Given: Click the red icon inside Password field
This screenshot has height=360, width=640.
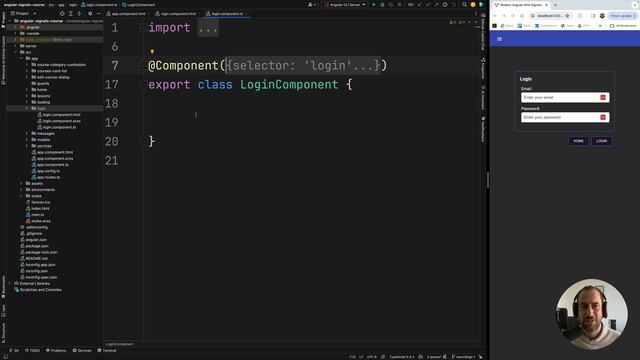Looking at the screenshot, I should click(603, 118).
